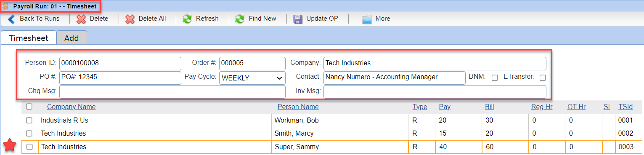Check the Super, Sammy row checkbox
This screenshot has height=155, width=644.
pyautogui.click(x=29, y=147)
